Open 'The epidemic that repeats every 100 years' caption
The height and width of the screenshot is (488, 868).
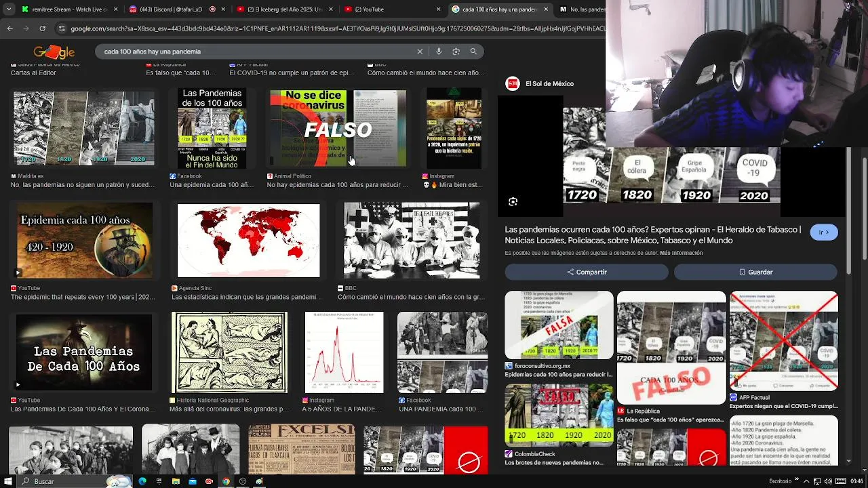(x=83, y=297)
